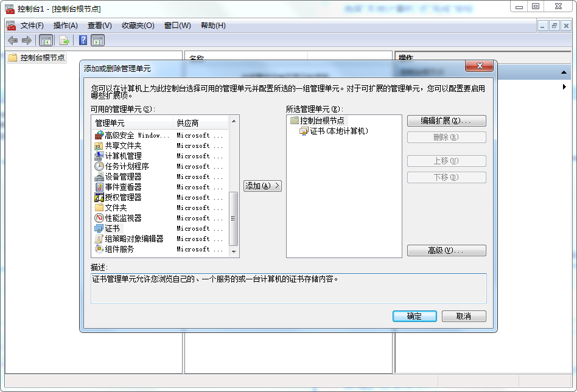
Task: Click the Microsoft vendor cell for 文件夹
Action: [x=200, y=208]
